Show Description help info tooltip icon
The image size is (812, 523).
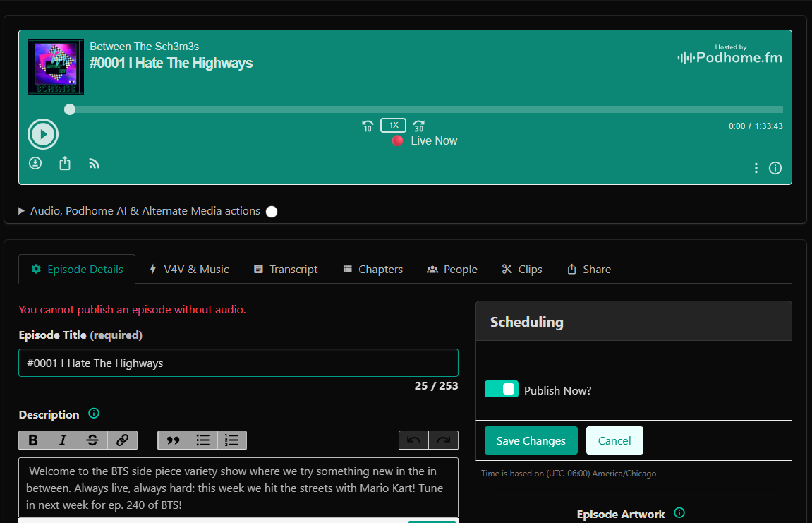point(94,414)
